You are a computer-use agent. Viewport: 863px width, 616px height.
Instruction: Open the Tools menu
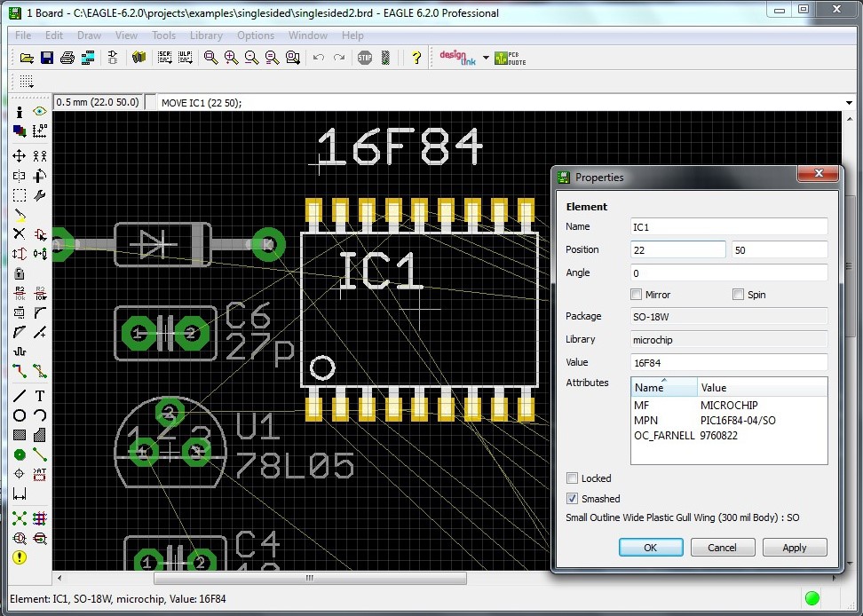163,36
